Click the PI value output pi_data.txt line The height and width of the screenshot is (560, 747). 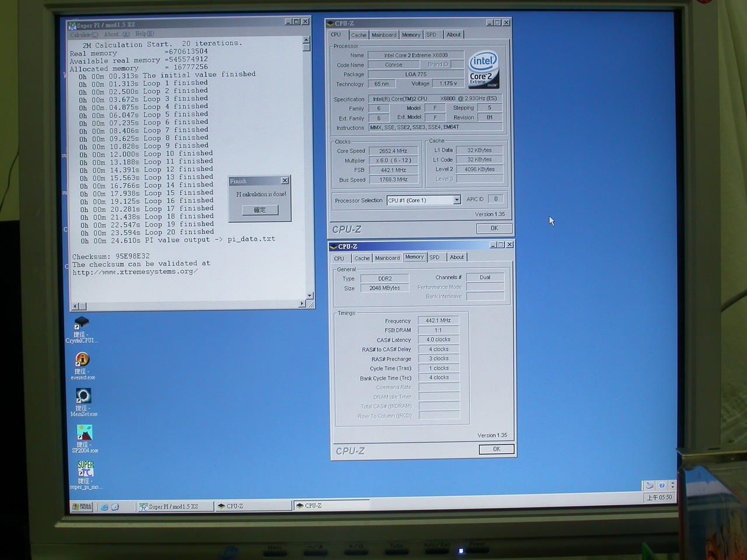coord(177,240)
